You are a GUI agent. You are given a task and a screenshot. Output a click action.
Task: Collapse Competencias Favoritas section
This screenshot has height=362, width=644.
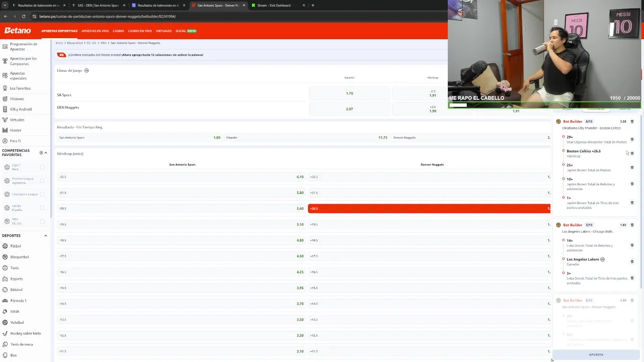46,152
